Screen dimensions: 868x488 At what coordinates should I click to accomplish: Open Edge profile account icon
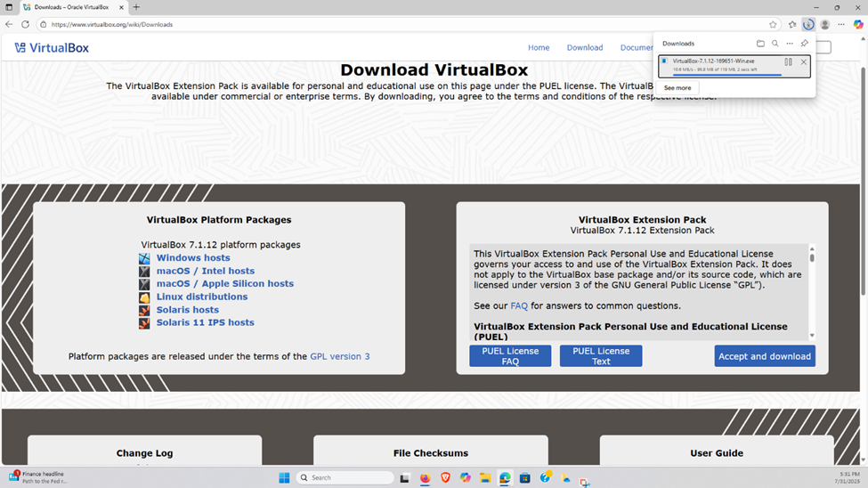click(x=825, y=24)
